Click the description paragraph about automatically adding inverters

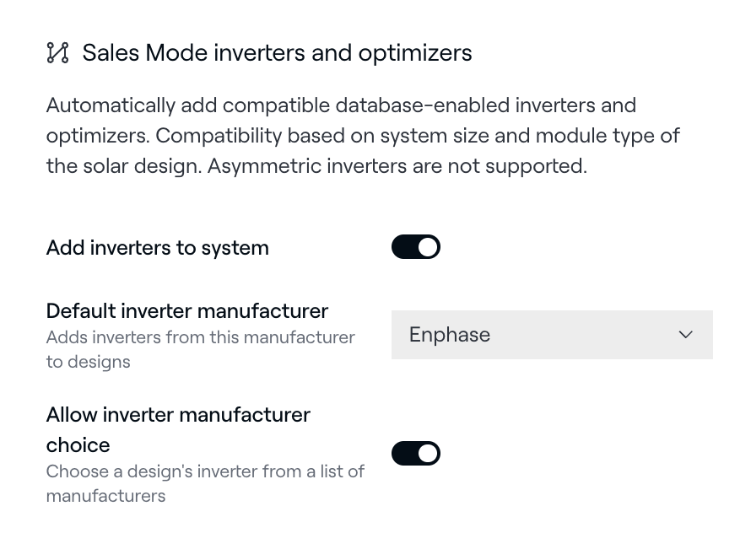coord(341,105)
